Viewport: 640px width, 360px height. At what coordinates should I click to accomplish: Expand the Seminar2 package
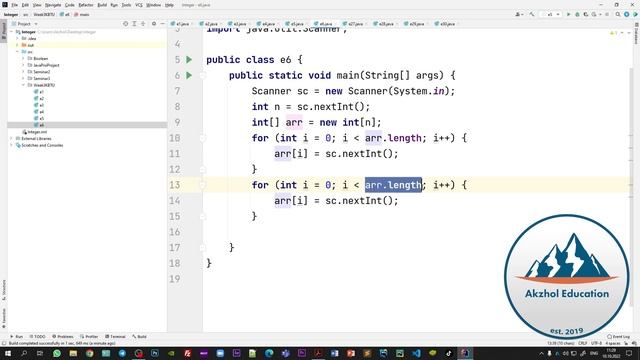coord(23,72)
